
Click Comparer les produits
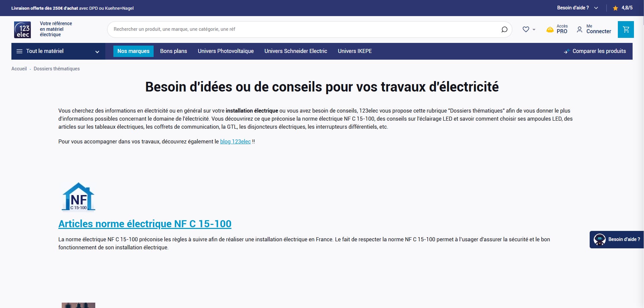pyautogui.click(x=599, y=51)
